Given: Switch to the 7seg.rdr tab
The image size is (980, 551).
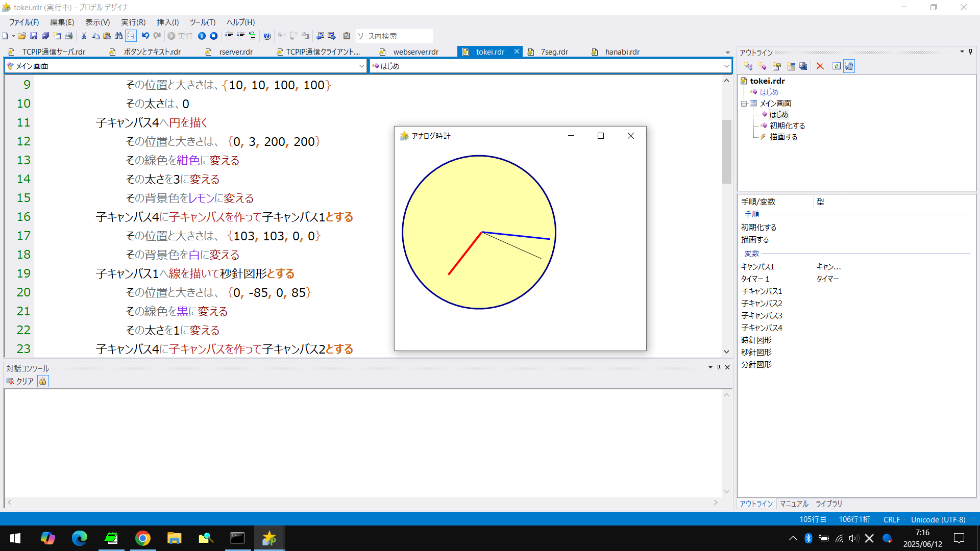Looking at the screenshot, I should [x=554, y=52].
